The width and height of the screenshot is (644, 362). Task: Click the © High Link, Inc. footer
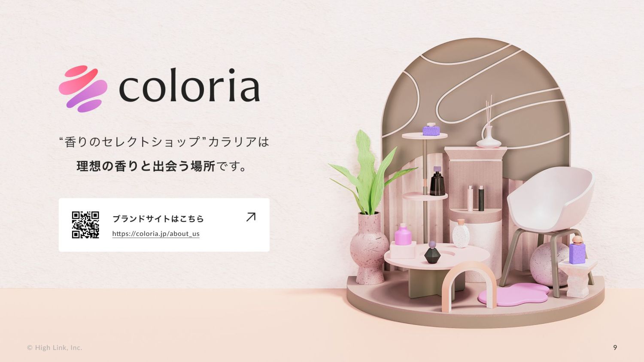click(55, 347)
